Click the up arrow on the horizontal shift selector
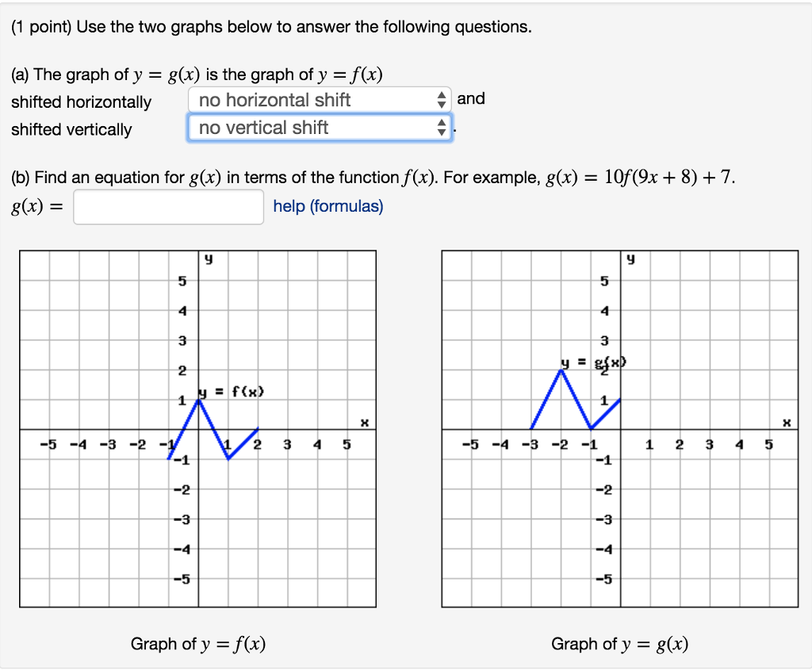Image resolution: width=812 pixels, height=670 pixels. [441, 95]
